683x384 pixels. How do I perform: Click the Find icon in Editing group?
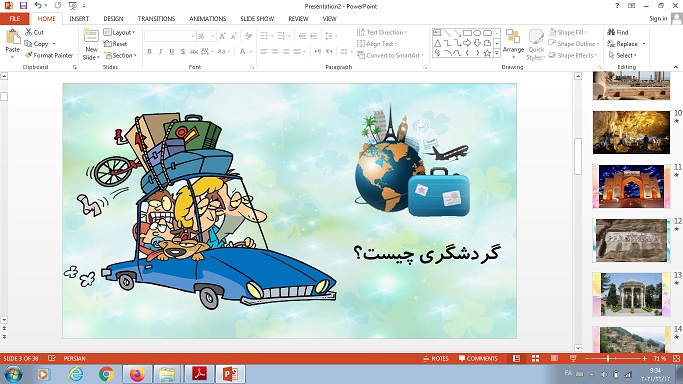(x=611, y=32)
